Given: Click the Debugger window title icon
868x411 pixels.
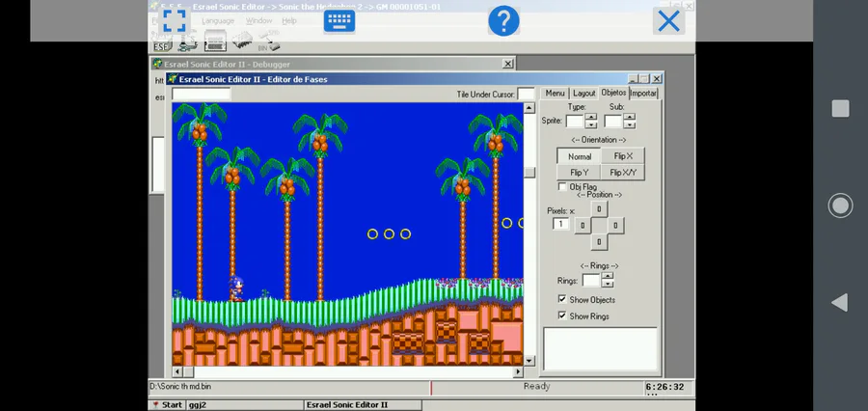Looking at the screenshot, I should pyautogui.click(x=157, y=65).
